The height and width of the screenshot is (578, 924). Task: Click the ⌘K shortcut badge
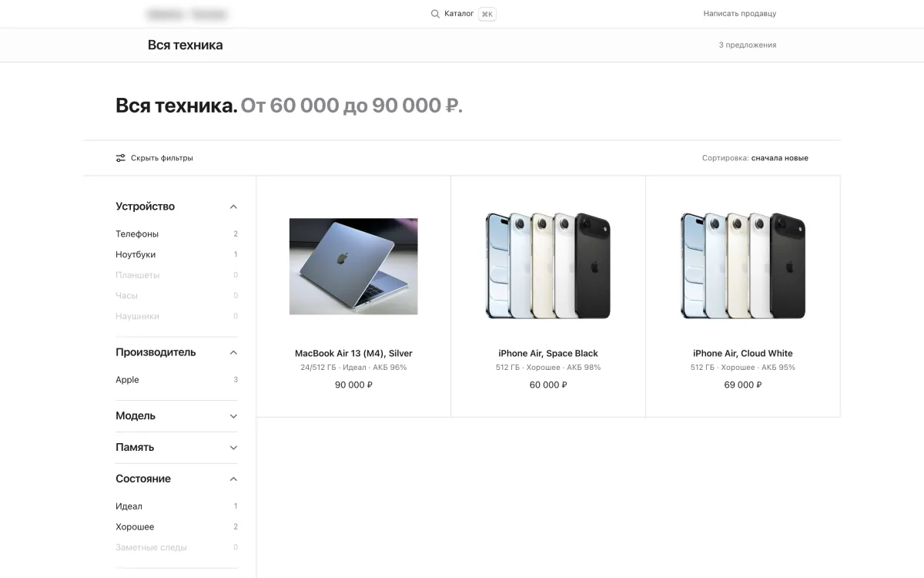[487, 14]
